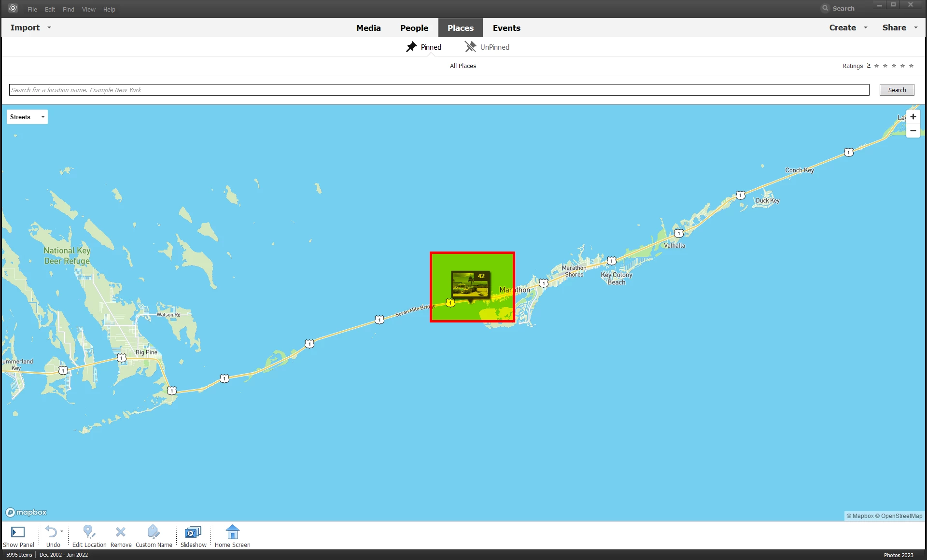Open the Edit Location tool
927x560 pixels.
[x=88, y=532]
